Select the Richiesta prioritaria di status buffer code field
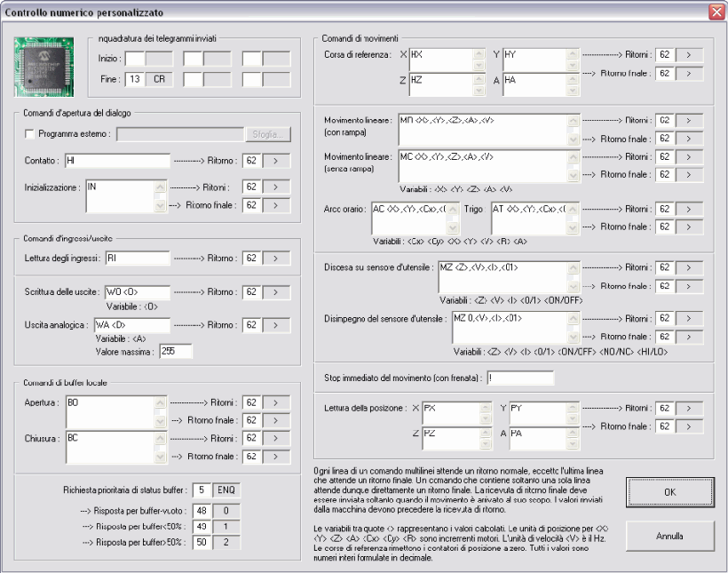This screenshot has width=728, height=573. pyautogui.click(x=202, y=489)
